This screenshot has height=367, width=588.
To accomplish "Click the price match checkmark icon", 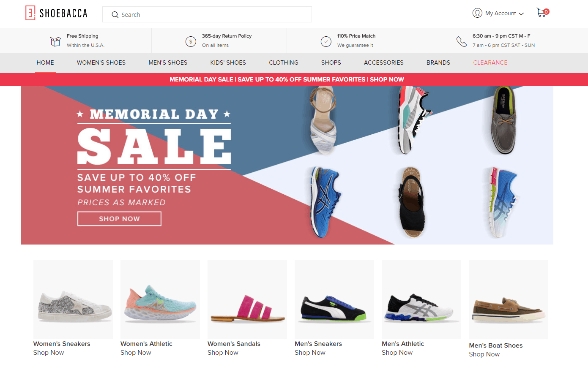I will 326,41.
